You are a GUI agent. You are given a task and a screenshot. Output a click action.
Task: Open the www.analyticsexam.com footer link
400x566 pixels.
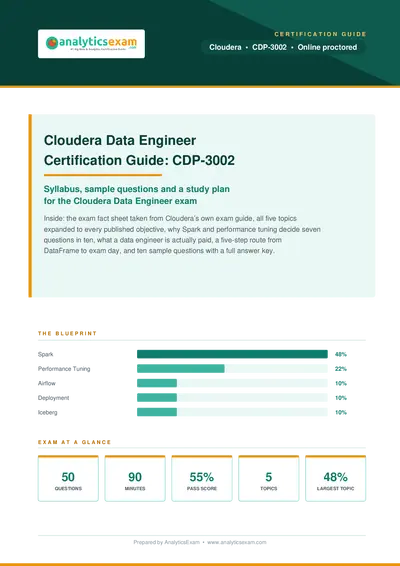[x=237, y=542]
